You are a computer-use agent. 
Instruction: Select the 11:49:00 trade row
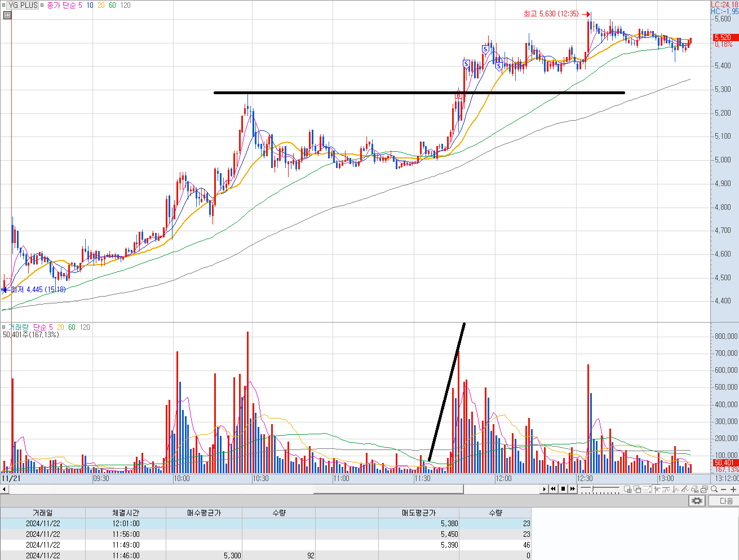click(265, 545)
